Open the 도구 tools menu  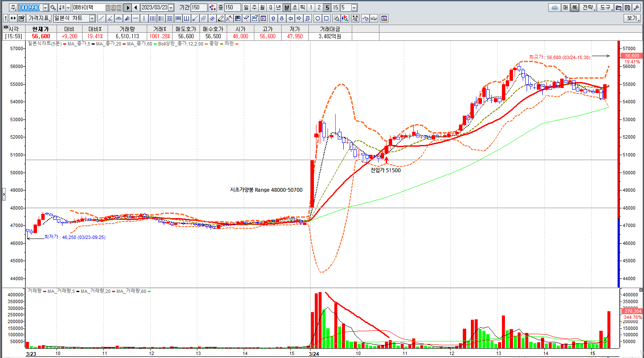point(605,8)
